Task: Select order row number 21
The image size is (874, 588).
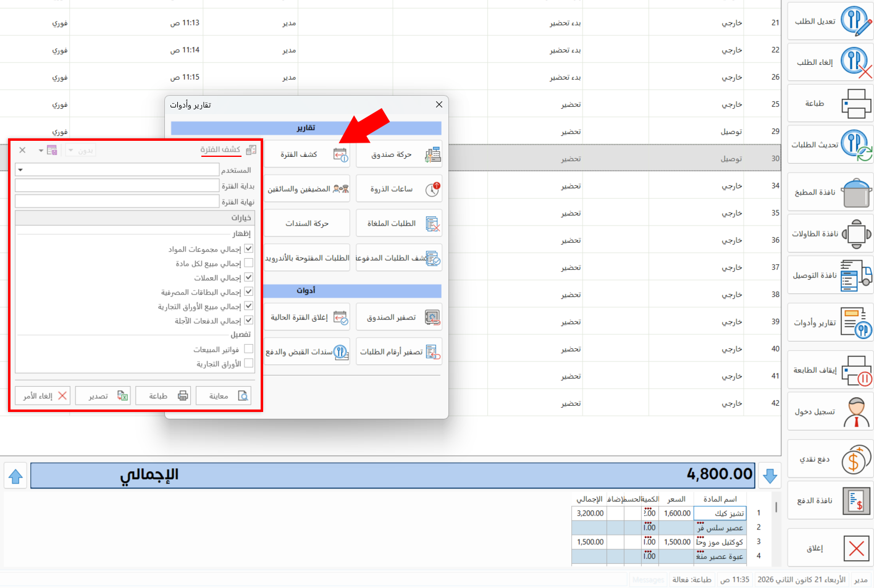Action: (x=390, y=23)
